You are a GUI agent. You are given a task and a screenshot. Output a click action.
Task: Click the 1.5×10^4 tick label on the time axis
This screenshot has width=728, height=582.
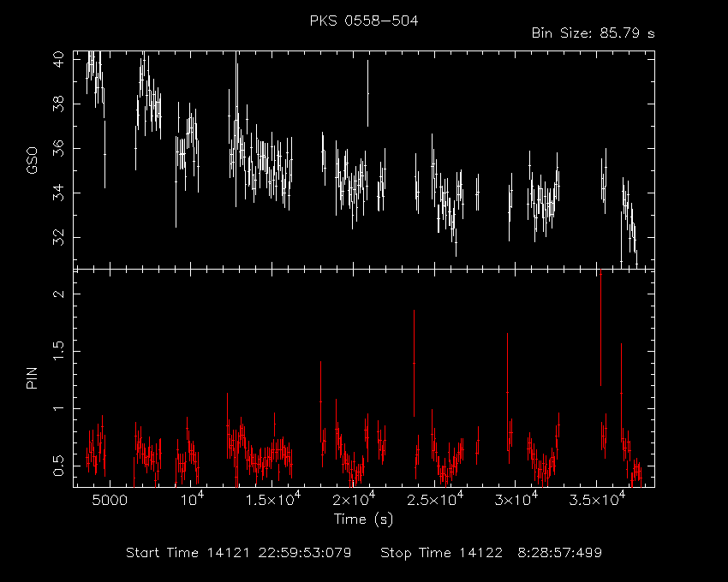[x=272, y=499]
